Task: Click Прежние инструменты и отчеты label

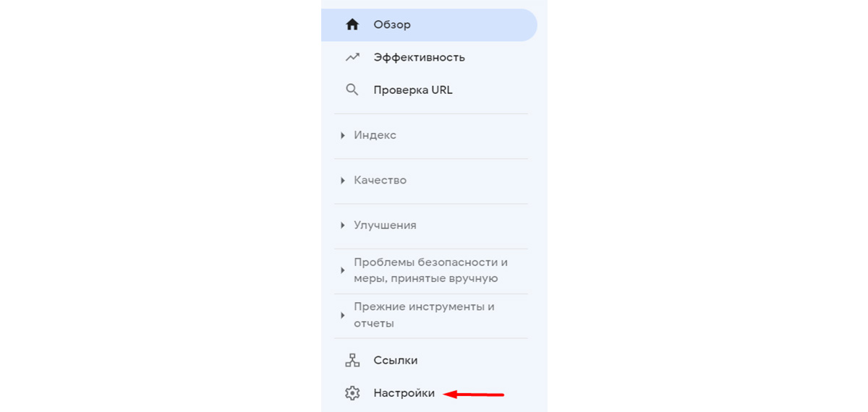Action: click(424, 314)
